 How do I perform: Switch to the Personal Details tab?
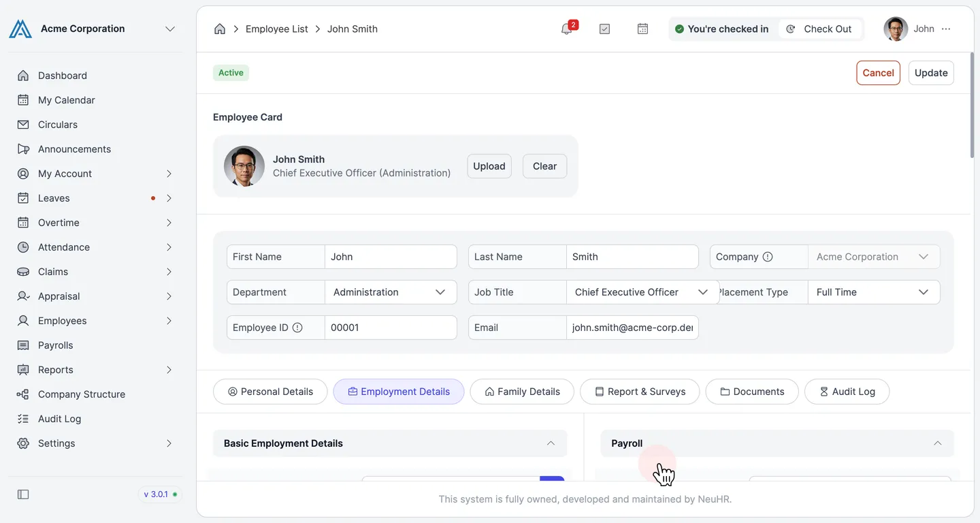tap(270, 392)
